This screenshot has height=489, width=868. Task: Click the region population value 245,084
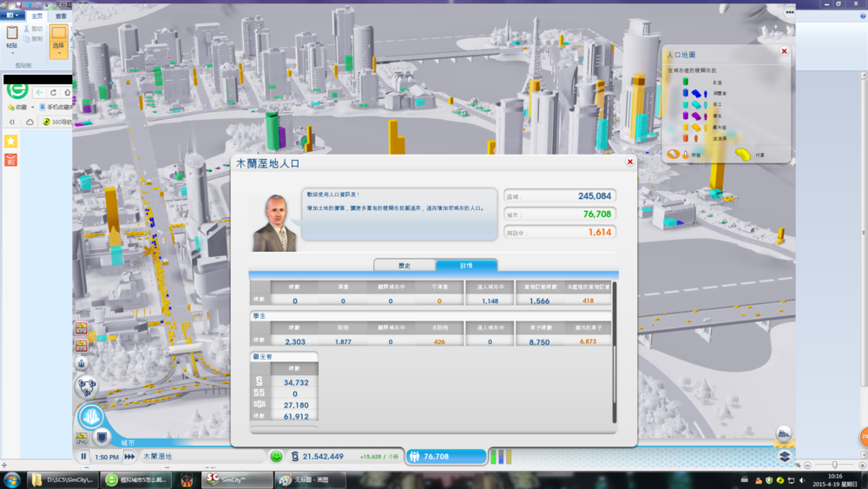pyautogui.click(x=595, y=196)
